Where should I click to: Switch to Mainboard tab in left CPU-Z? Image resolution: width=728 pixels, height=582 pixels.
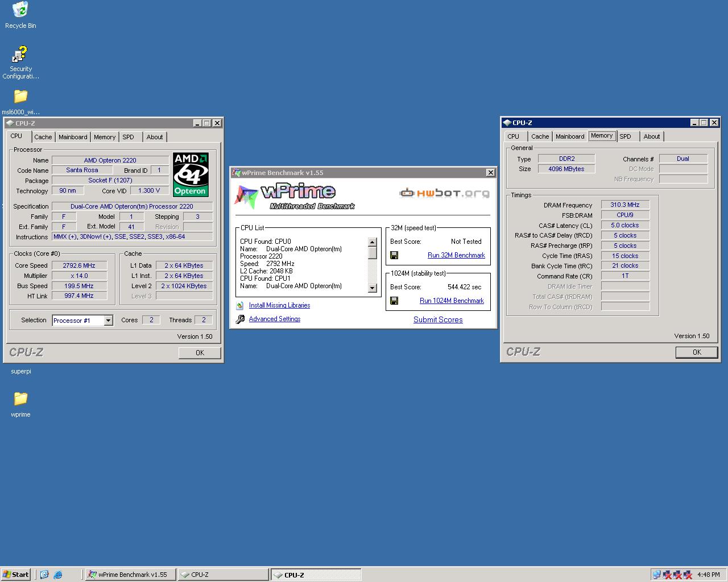[x=73, y=137]
